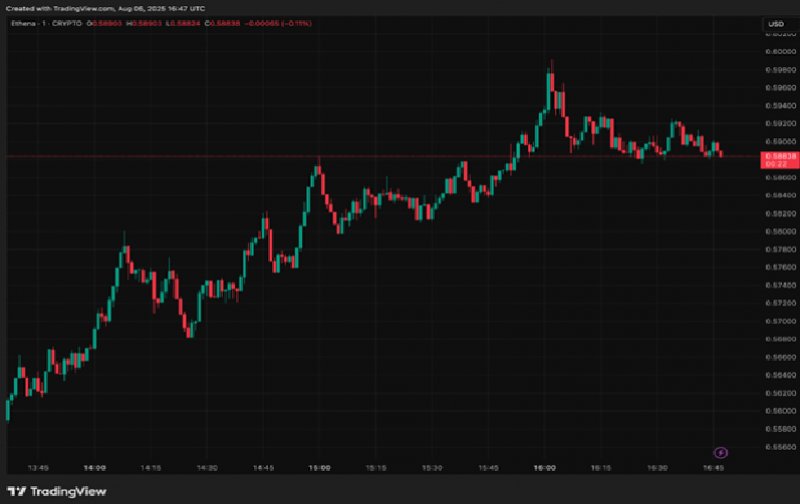Click the 0.56600 price scale label

(x=781, y=357)
